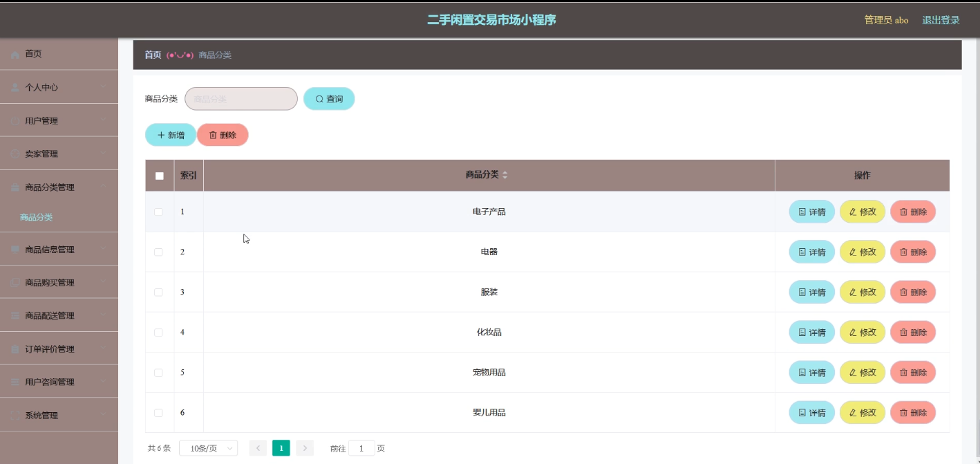Check the checkbox for 电子产品 row
Screen dimensions: 980x464
(158, 212)
